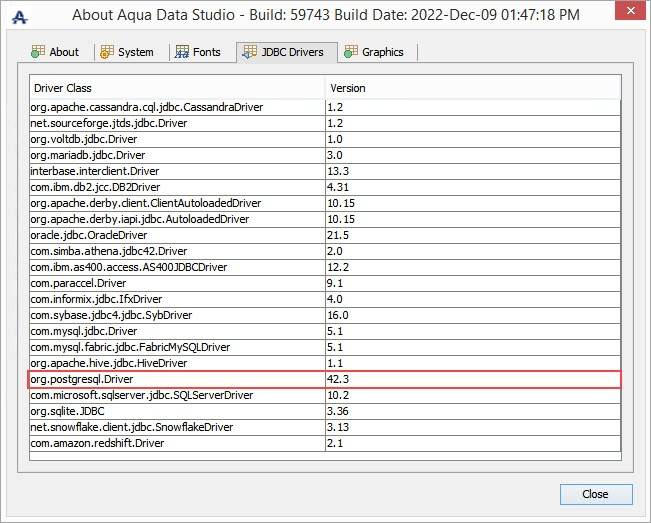The height and width of the screenshot is (523, 651).
Task: Click the Graphics tab icon
Action: coord(351,52)
